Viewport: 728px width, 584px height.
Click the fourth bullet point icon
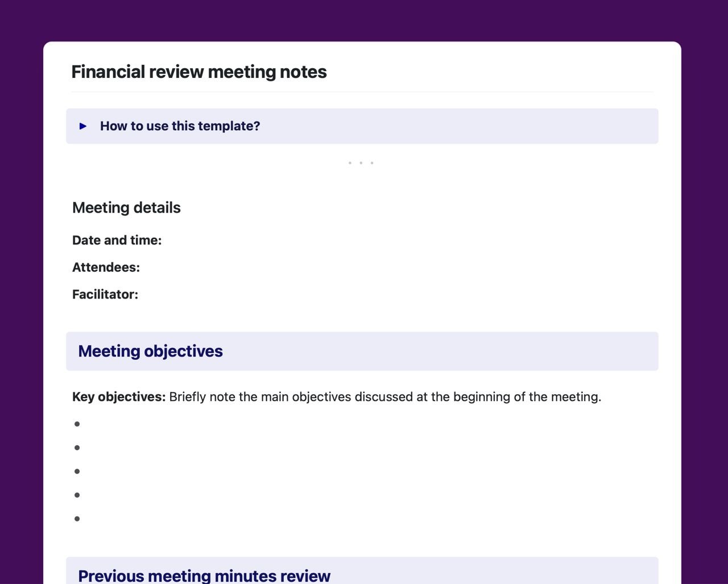[x=77, y=495]
